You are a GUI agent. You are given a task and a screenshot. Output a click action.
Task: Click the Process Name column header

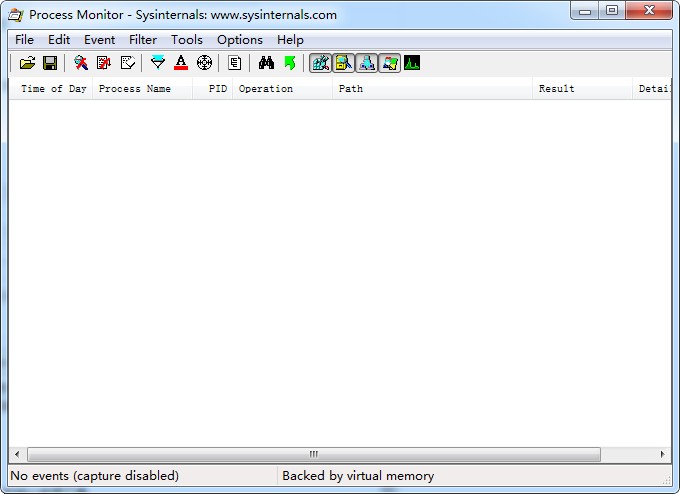point(135,89)
